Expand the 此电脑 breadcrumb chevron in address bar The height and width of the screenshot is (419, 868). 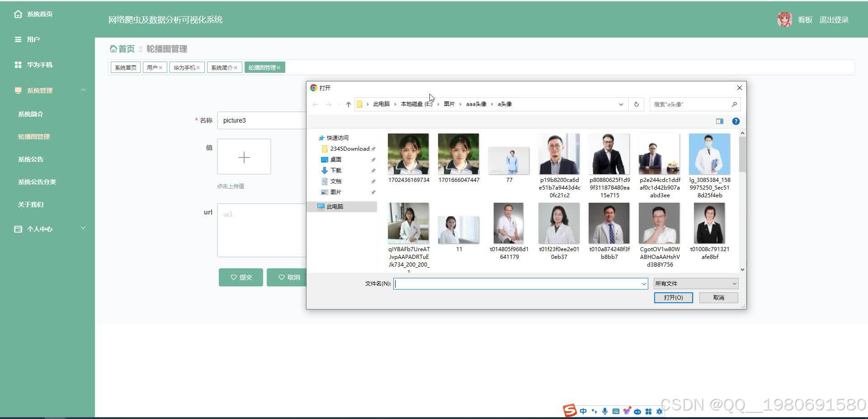pos(395,104)
